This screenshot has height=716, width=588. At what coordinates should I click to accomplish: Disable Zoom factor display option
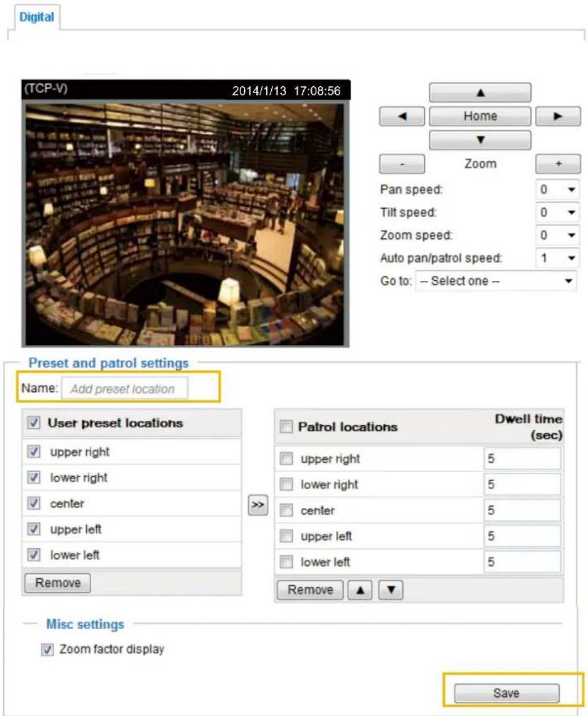47,649
